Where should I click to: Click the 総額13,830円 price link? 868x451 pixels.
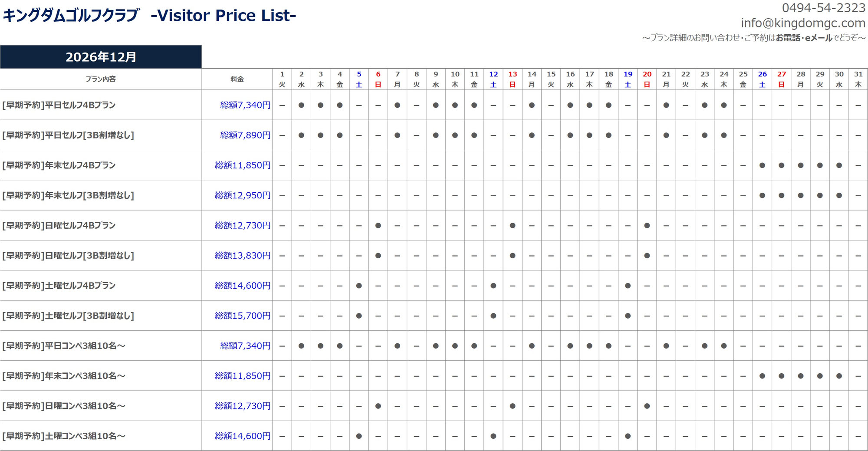(243, 256)
